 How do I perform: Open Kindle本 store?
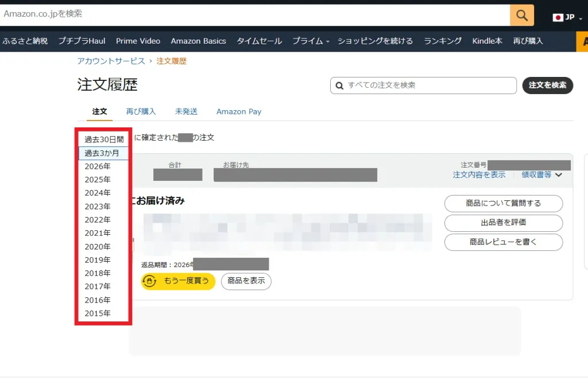pyautogui.click(x=487, y=41)
